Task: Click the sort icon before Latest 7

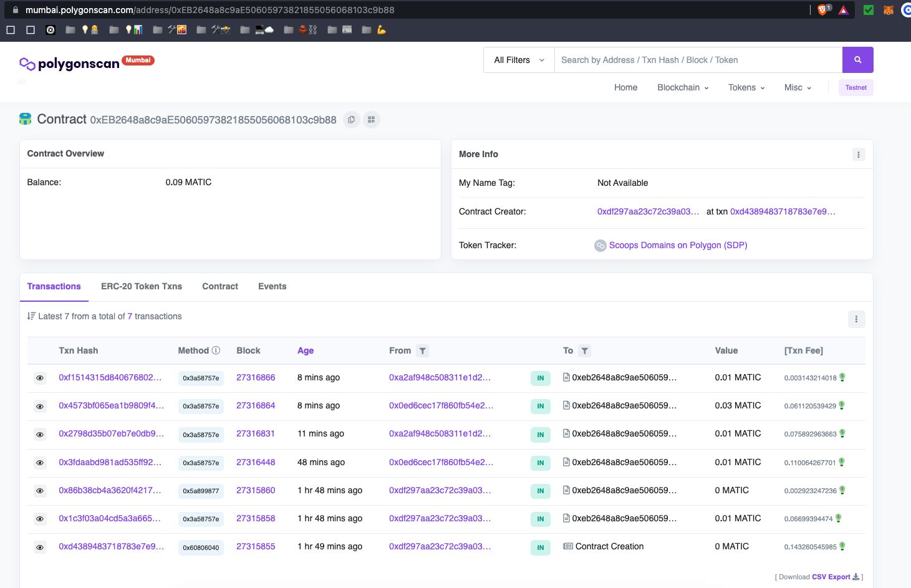Action: click(31, 316)
